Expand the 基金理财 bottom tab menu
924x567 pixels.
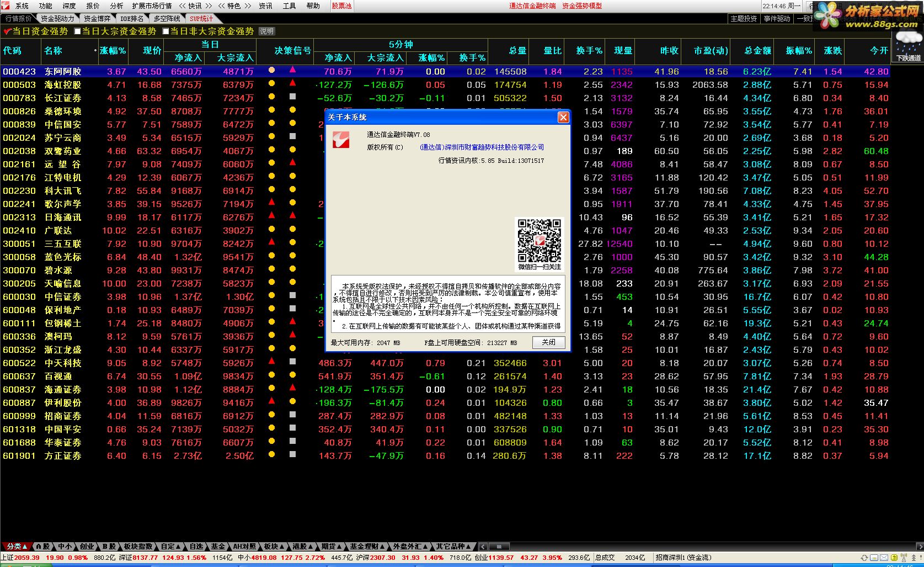(x=367, y=547)
